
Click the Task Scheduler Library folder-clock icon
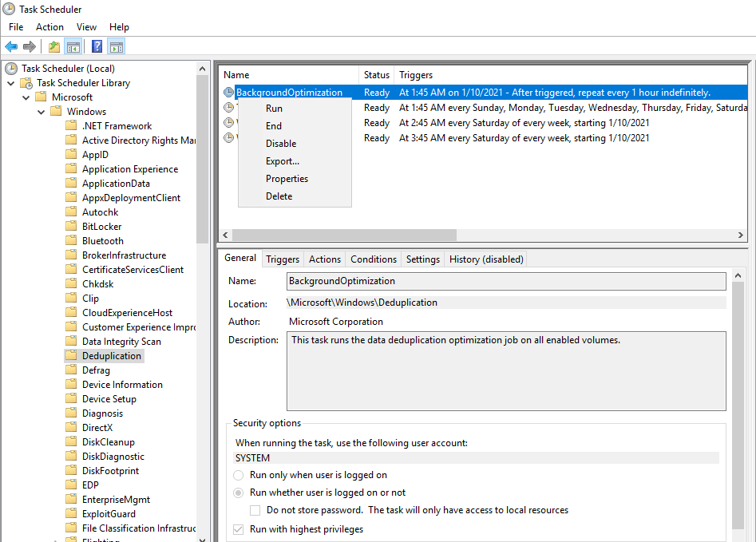point(26,83)
